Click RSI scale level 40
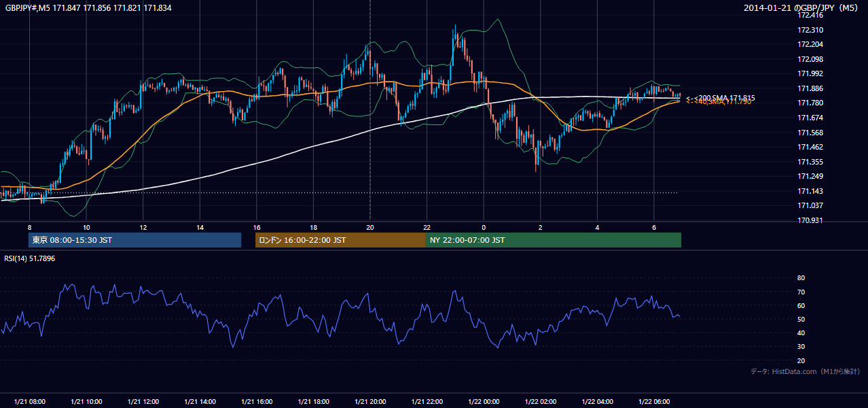The image size is (868, 408). [x=801, y=333]
